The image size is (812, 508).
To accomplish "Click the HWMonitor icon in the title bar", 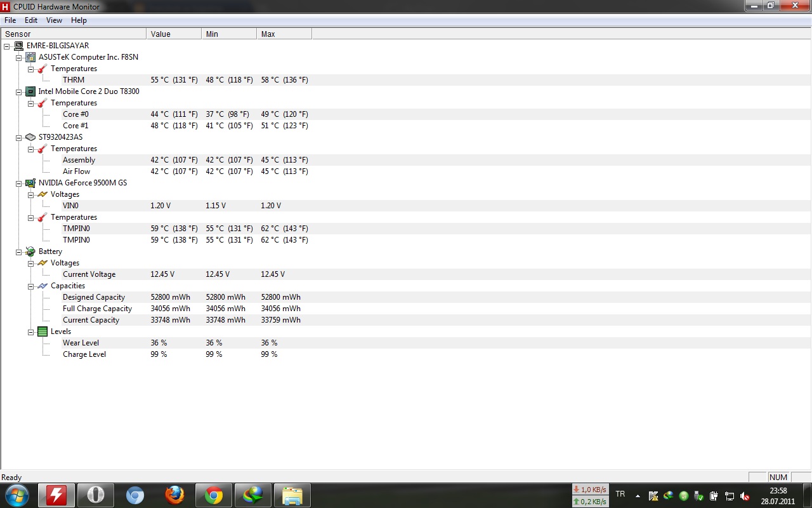I will pyautogui.click(x=6, y=6).
